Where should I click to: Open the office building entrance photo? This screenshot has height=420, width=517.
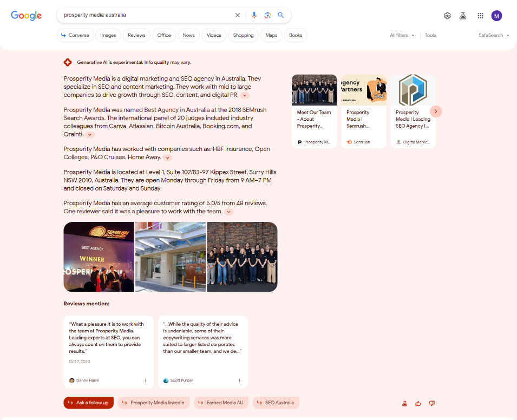pyautogui.click(x=171, y=257)
